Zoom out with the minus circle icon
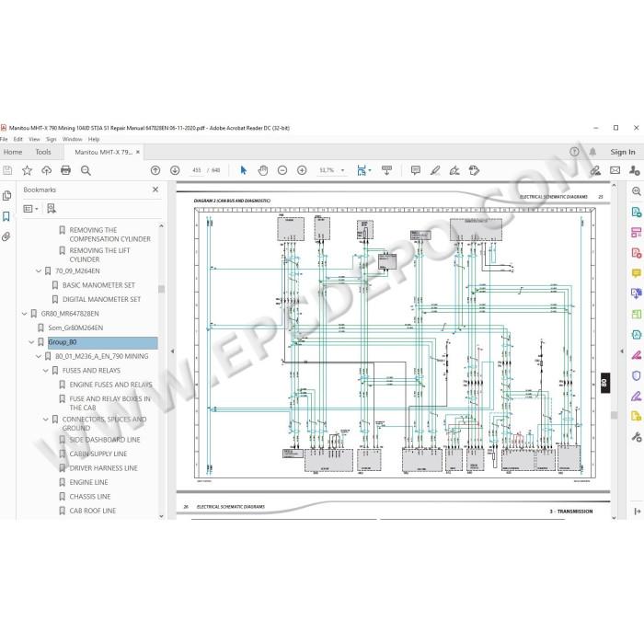The height and width of the screenshot is (644, 644). 282,170
